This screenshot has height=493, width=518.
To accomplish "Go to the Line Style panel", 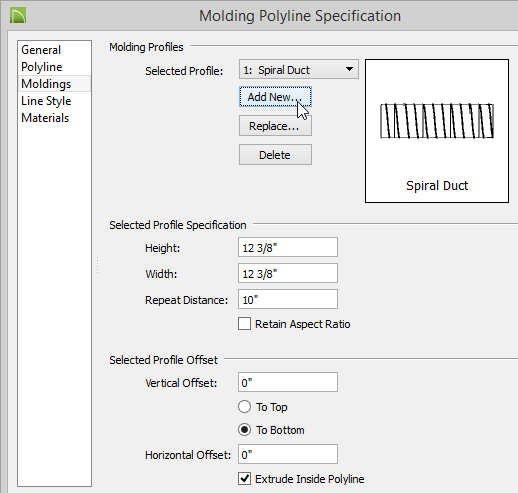I will pos(46,101).
